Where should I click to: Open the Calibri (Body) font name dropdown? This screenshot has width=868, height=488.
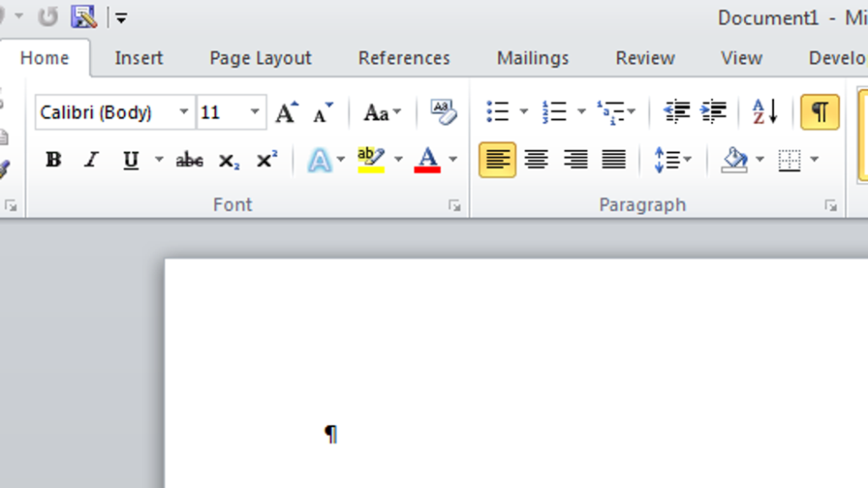coord(184,112)
